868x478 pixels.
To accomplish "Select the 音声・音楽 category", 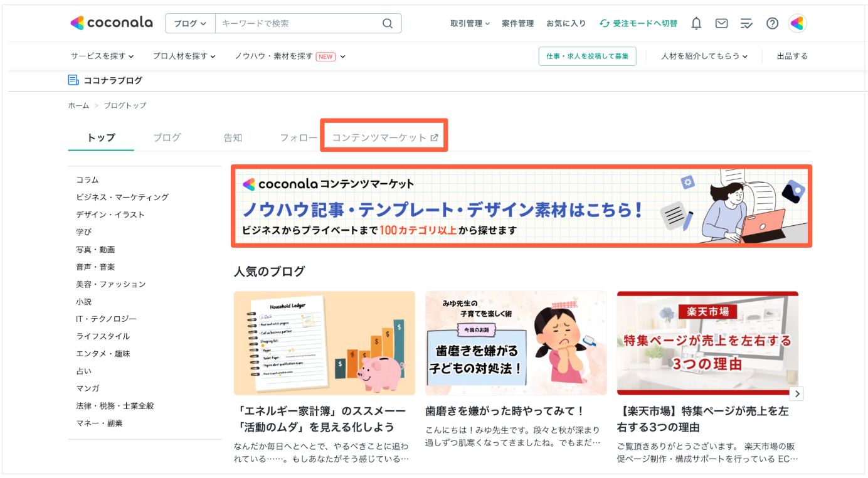I will pos(95,267).
